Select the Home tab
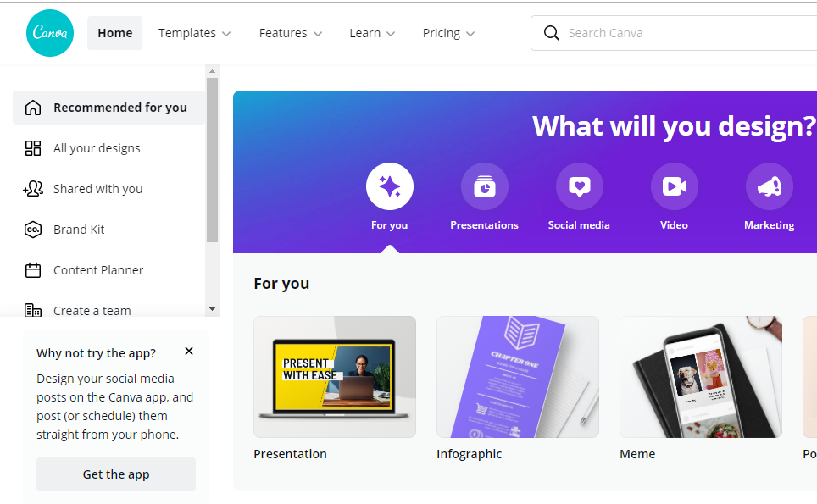 coord(114,33)
